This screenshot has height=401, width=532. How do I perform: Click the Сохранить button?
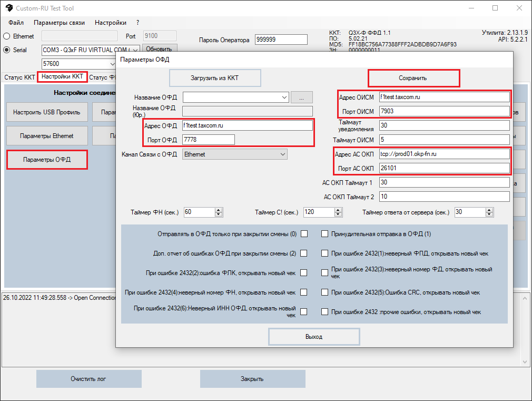pos(413,78)
